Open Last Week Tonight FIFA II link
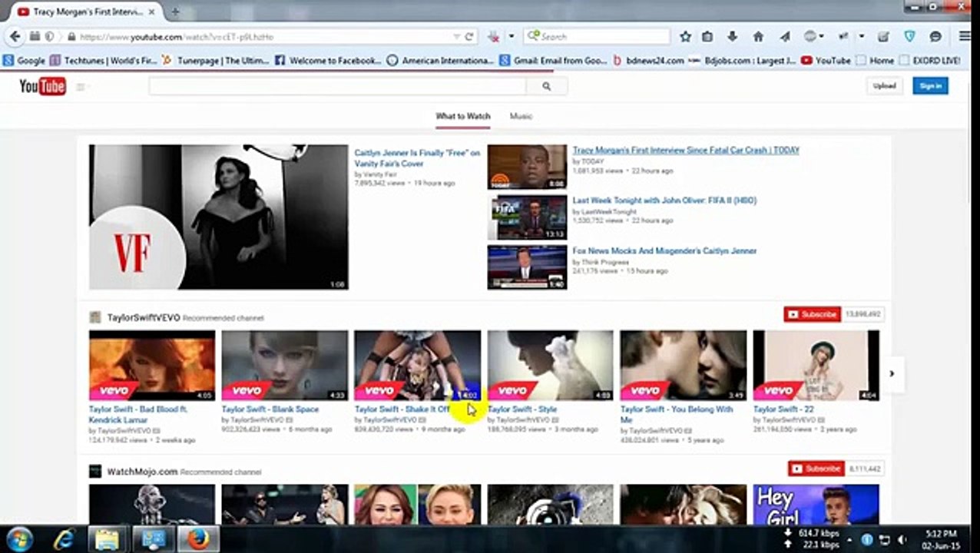The image size is (980, 553). pos(664,200)
